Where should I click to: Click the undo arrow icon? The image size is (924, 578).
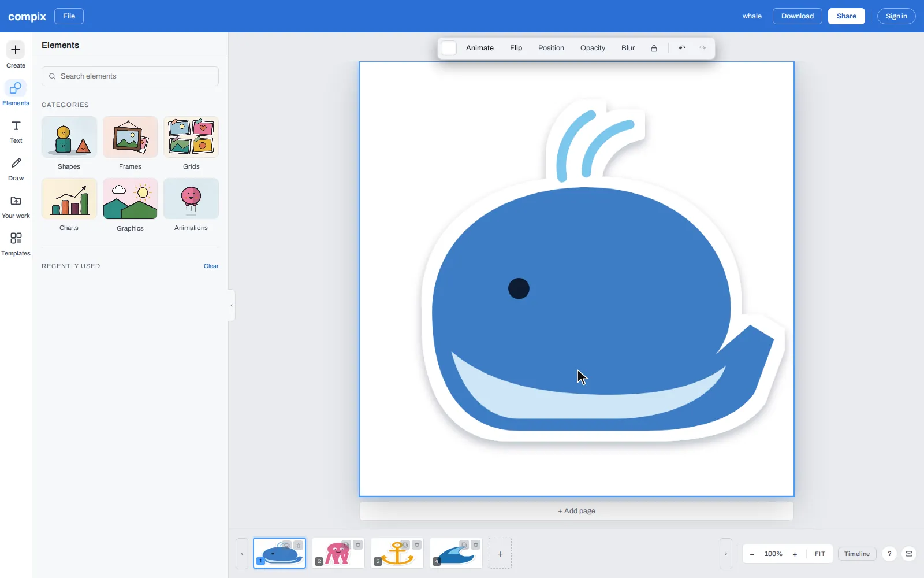point(682,48)
